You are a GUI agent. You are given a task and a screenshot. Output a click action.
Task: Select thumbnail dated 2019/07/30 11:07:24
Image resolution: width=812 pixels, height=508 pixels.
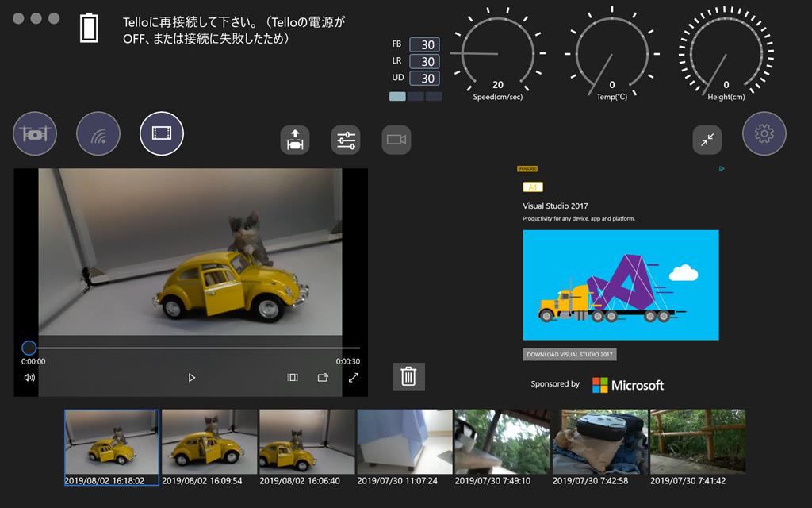tap(404, 442)
